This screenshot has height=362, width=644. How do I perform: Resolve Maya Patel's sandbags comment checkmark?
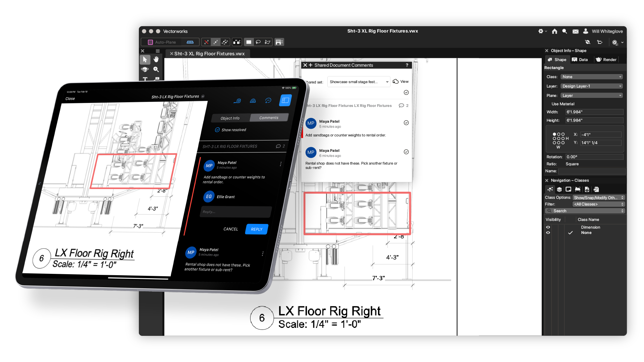point(406,123)
